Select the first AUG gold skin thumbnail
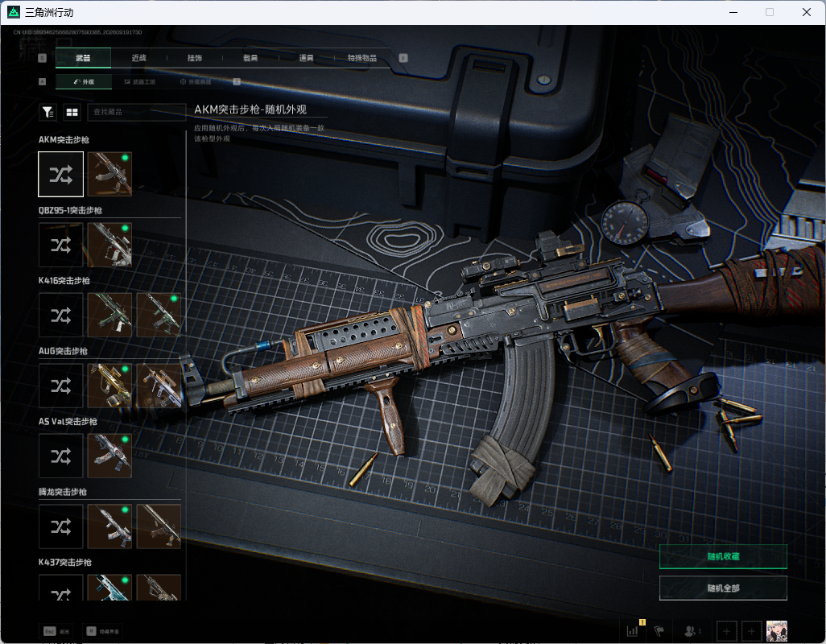The height and width of the screenshot is (644, 826). (x=109, y=386)
